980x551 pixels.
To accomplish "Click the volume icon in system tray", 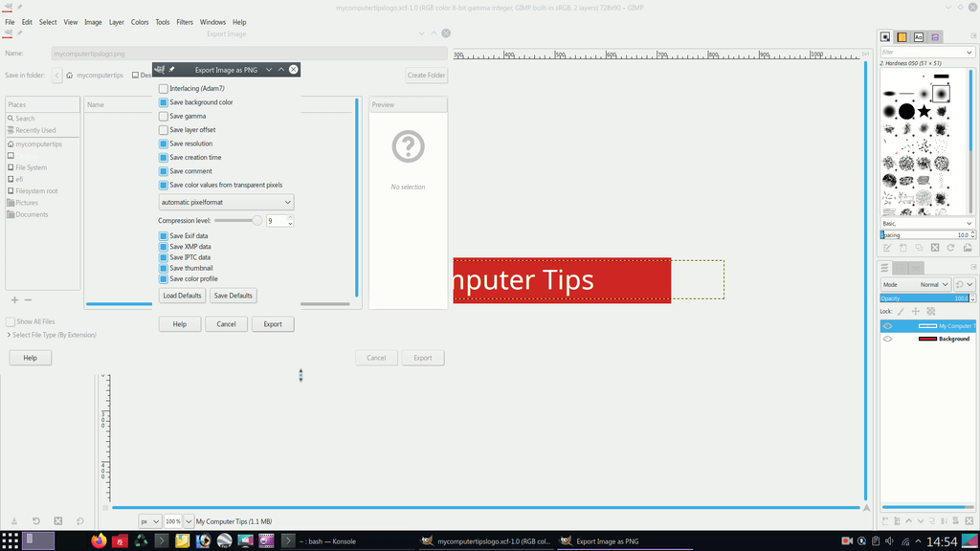I will [x=890, y=541].
